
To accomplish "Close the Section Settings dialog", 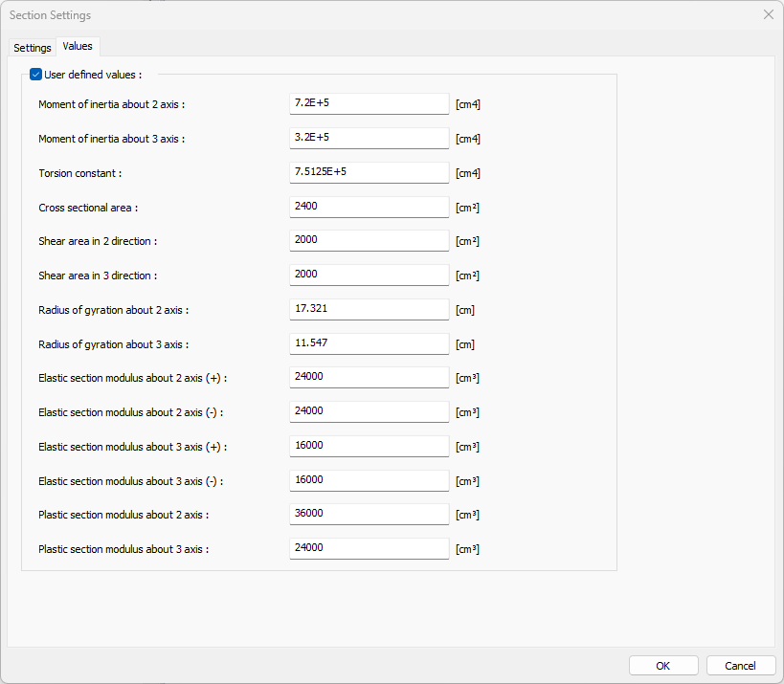I will (x=768, y=15).
